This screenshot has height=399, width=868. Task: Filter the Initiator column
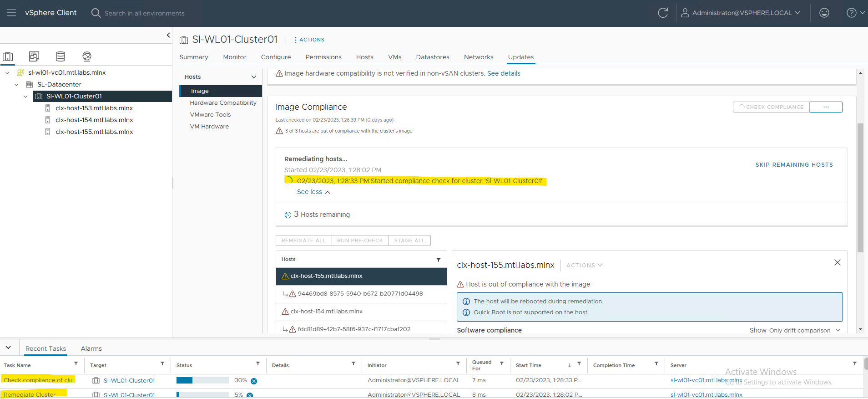point(458,363)
